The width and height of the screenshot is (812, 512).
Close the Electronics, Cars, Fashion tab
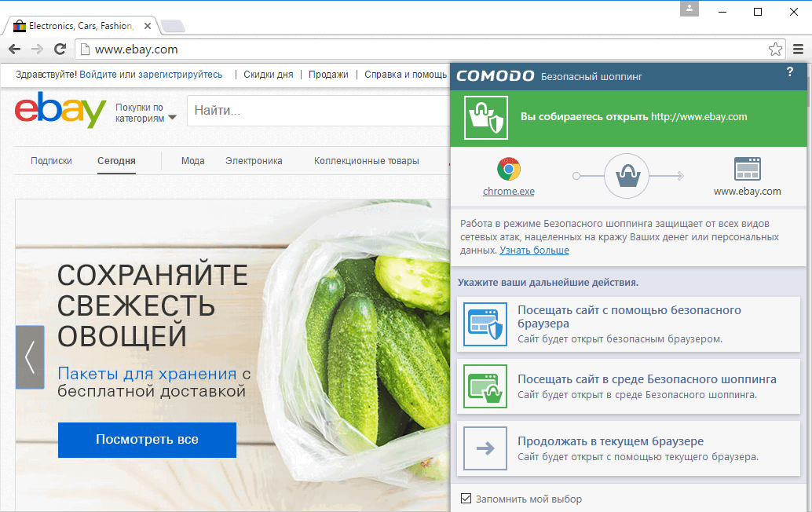click(x=148, y=26)
